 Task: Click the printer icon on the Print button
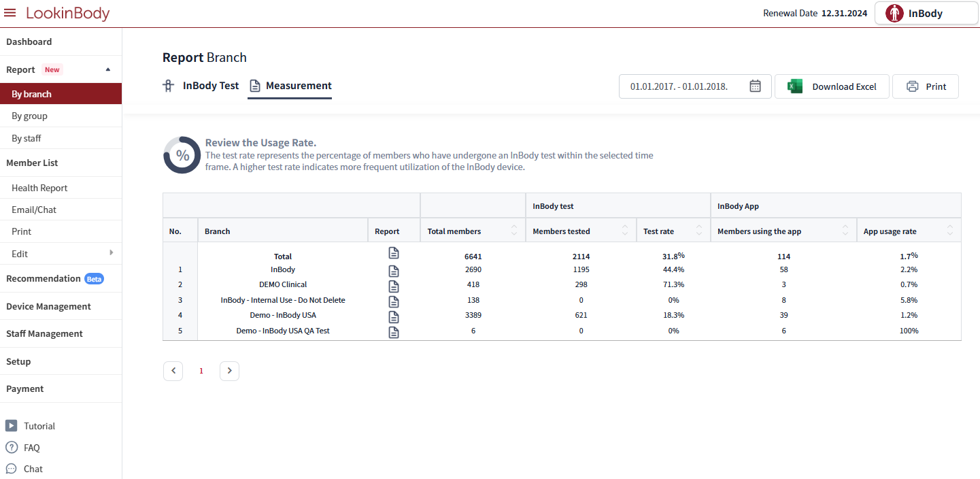click(x=913, y=86)
